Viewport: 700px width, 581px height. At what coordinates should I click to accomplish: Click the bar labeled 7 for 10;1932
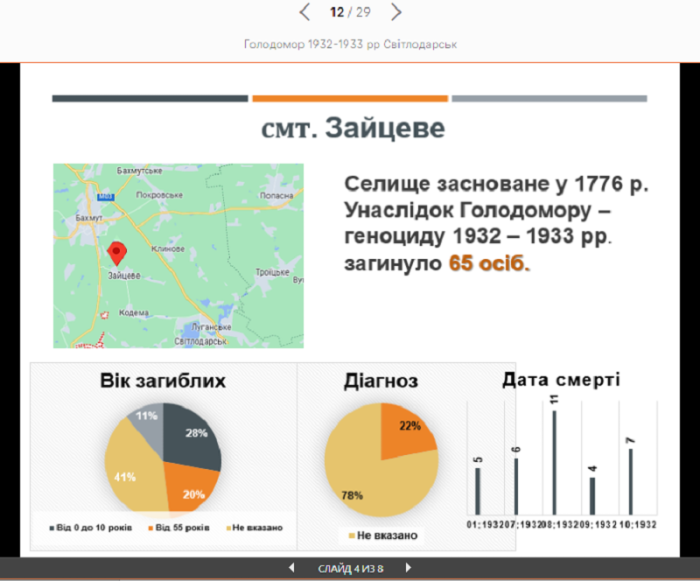631,480
